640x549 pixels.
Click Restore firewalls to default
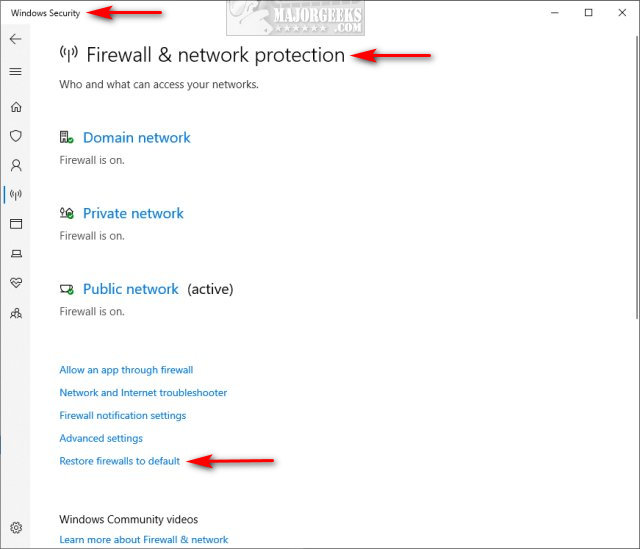(119, 461)
